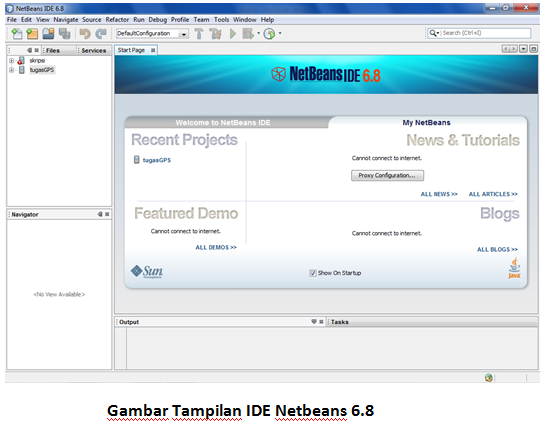Close the Start Page tab
Screen dimensions: 545x422
point(153,50)
